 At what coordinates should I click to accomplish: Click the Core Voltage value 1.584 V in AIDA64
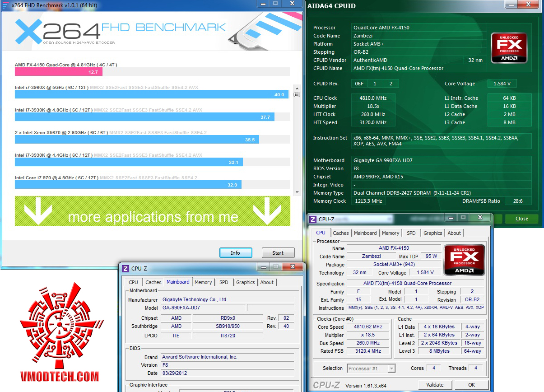(502, 84)
